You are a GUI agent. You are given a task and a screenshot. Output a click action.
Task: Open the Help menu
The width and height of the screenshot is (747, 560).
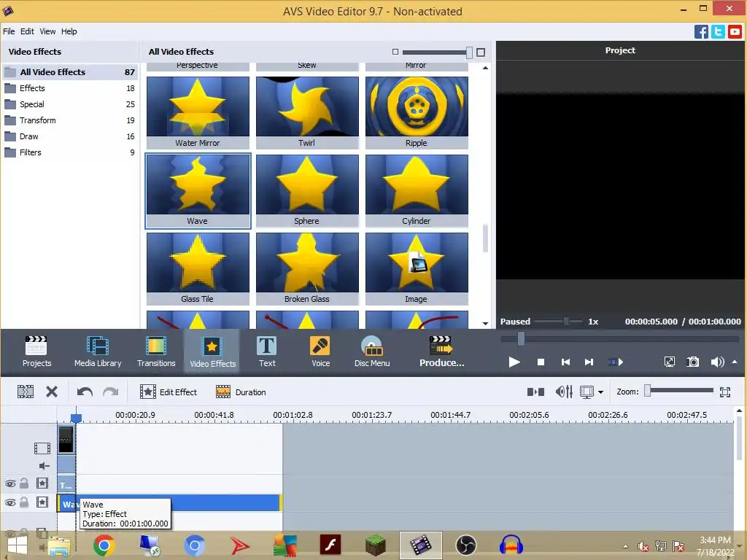click(69, 31)
